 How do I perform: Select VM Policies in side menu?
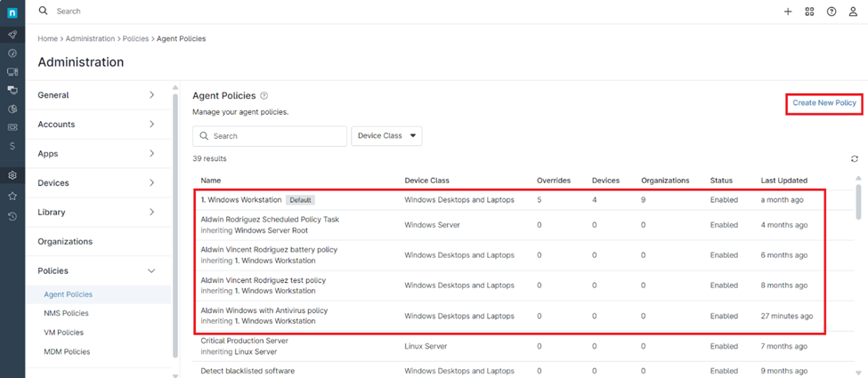64,333
